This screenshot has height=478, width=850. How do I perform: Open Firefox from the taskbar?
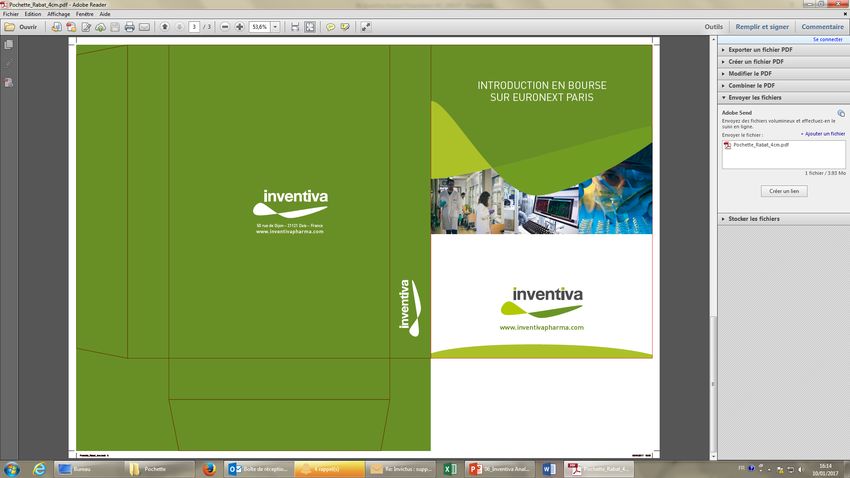[x=209, y=469]
